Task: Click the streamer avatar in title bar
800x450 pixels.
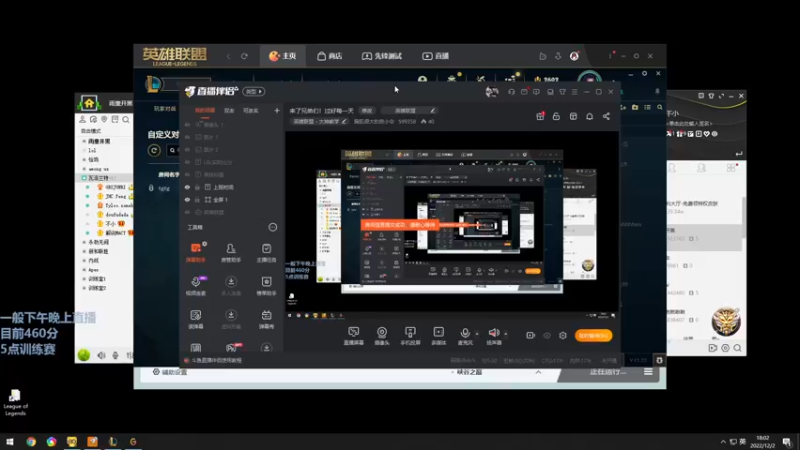Action: click(x=492, y=92)
